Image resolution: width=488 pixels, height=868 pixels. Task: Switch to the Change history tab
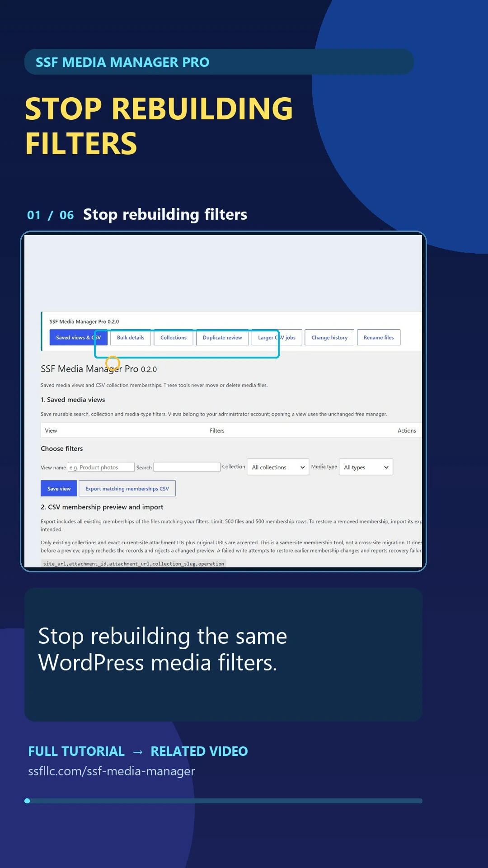329,337
